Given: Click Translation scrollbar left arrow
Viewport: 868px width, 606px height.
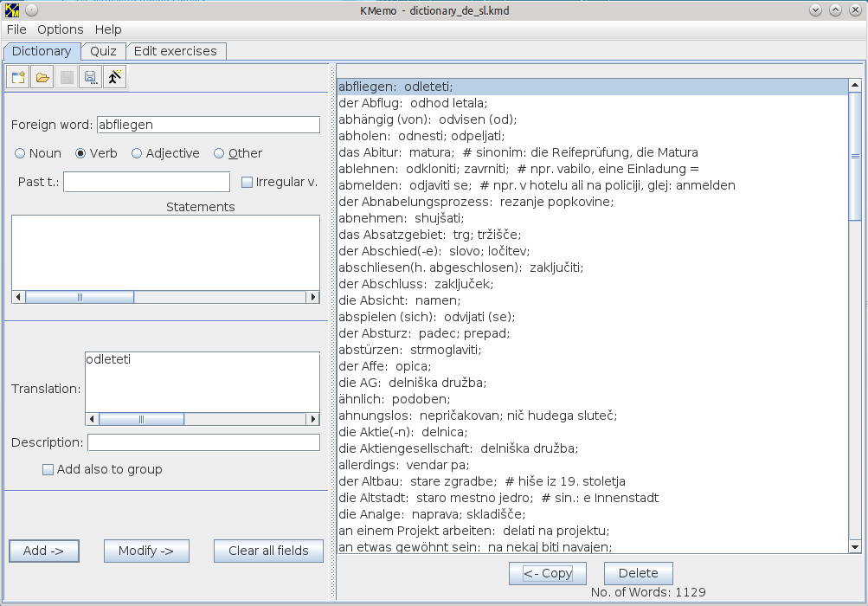Looking at the screenshot, I should coord(93,419).
